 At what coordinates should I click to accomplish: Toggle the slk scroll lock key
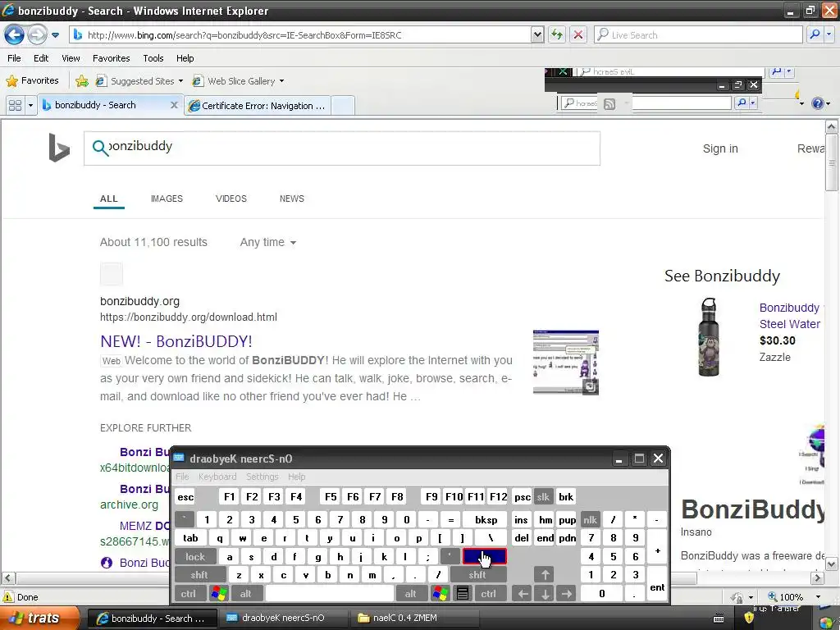pyautogui.click(x=543, y=497)
